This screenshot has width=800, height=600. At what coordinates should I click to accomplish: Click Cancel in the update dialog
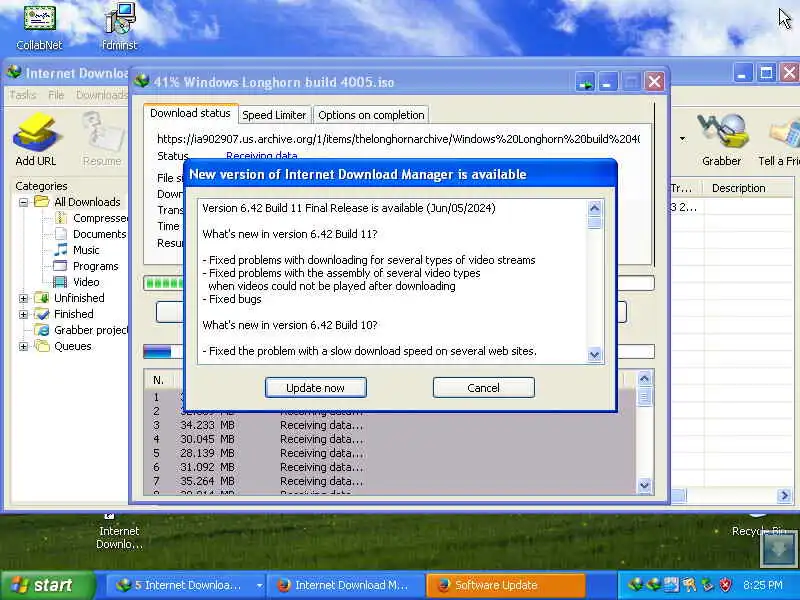(x=483, y=388)
